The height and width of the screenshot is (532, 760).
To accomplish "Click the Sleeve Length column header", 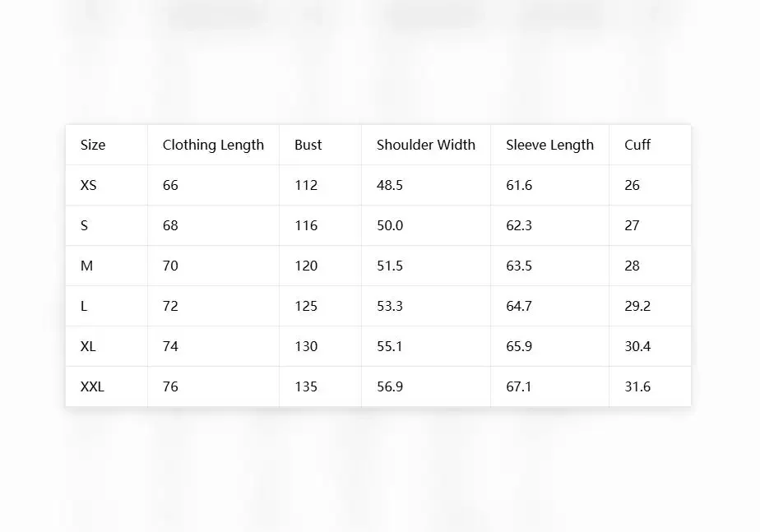I will 549,145.
